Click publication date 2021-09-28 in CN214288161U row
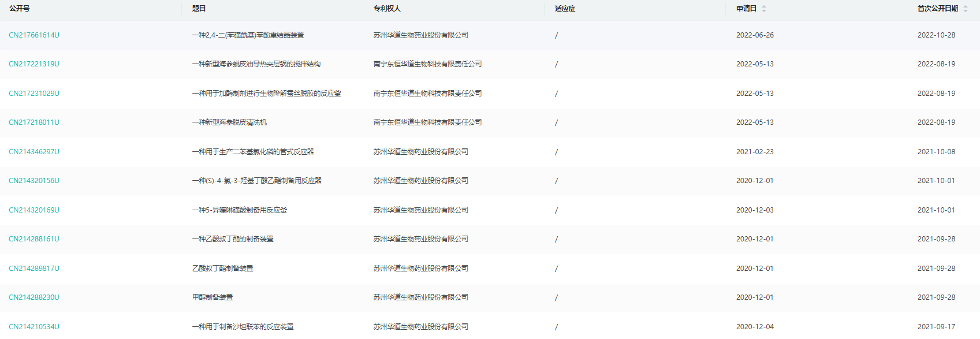The height and width of the screenshot is (339, 980). [936, 239]
